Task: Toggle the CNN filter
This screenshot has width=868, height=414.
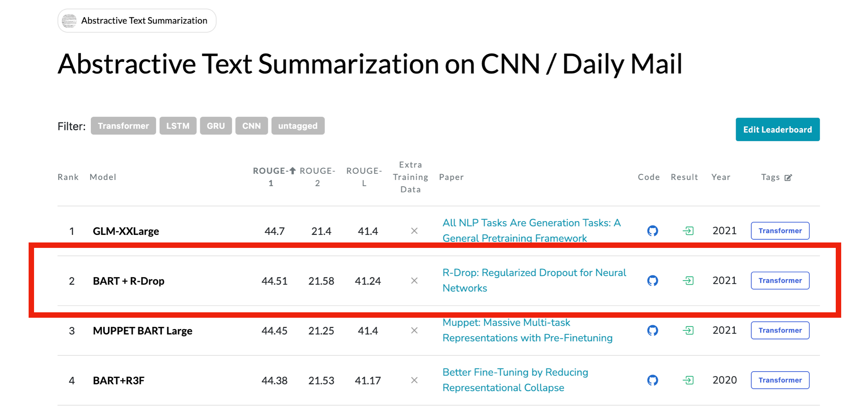Action: (x=251, y=126)
